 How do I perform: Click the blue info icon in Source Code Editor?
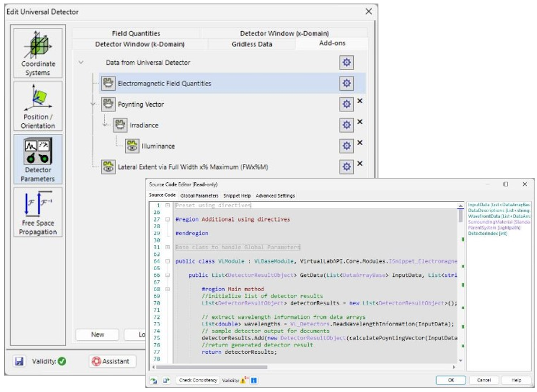(x=254, y=380)
